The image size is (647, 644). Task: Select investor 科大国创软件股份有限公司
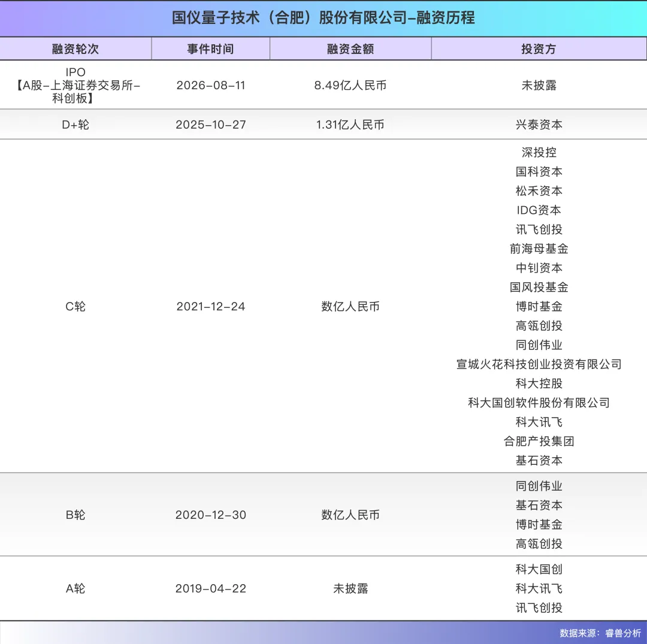539,403
